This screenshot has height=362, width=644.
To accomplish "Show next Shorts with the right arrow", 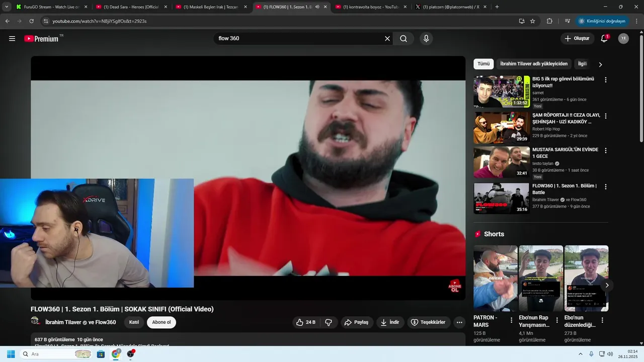I will tap(607, 285).
